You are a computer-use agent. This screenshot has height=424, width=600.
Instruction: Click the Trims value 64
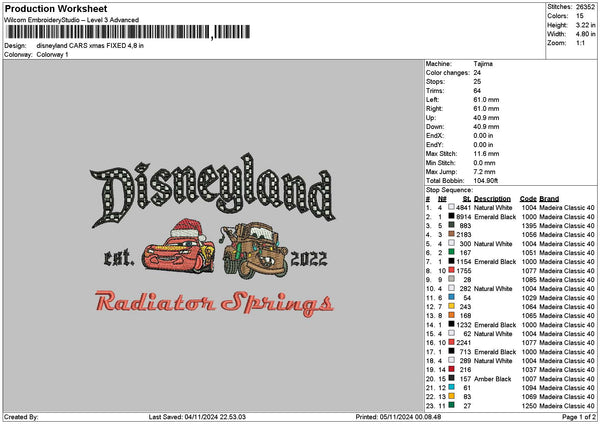(x=477, y=91)
